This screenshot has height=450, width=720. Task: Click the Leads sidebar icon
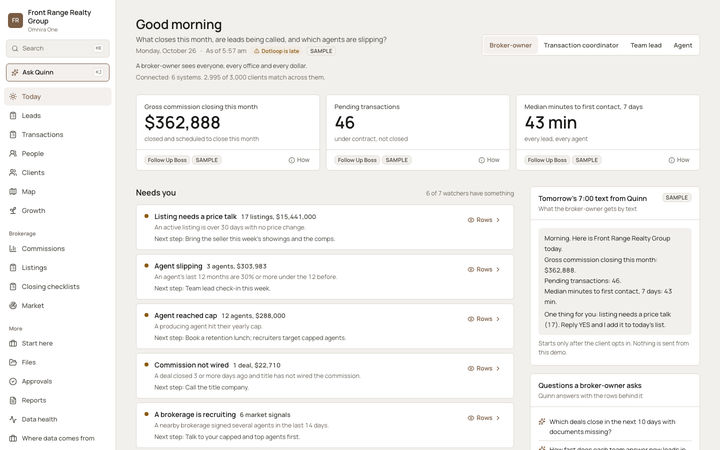13,116
